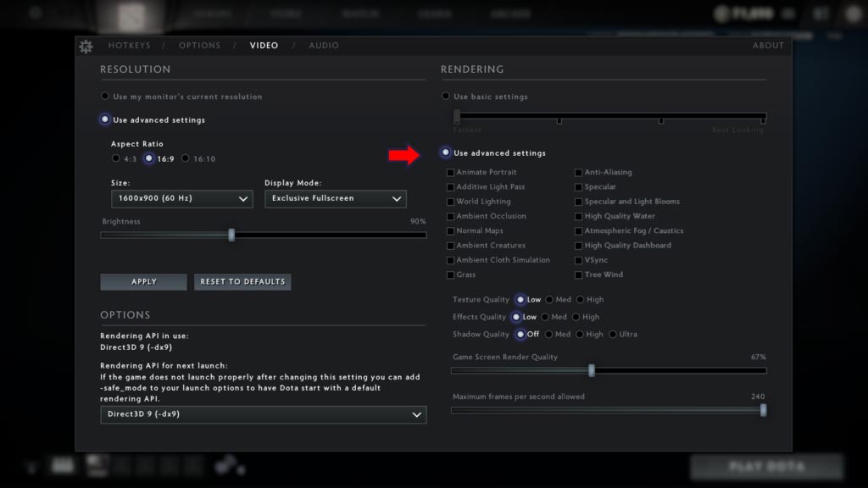Open the resolution Size dropdown
This screenshot has height=488, width=868.
pos(181,198)
